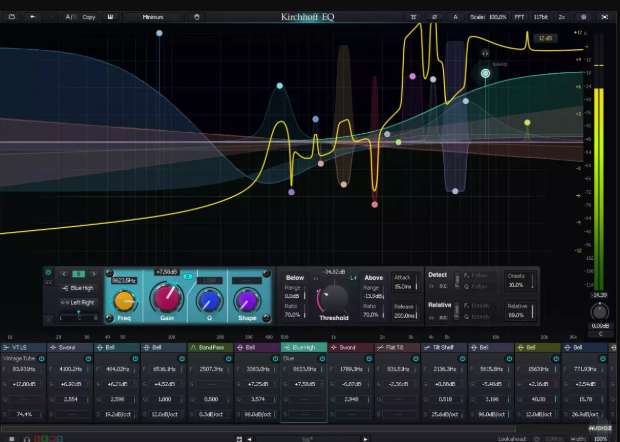Click the Threshold knob
Image resolution: width=620 pixels, height=442 pixels.
click(x=334, y=299)
